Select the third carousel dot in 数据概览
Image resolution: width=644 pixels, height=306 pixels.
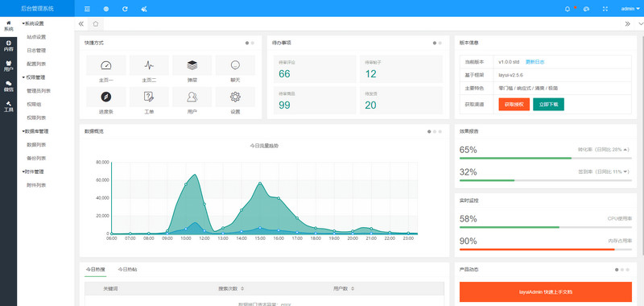[440, 131]
